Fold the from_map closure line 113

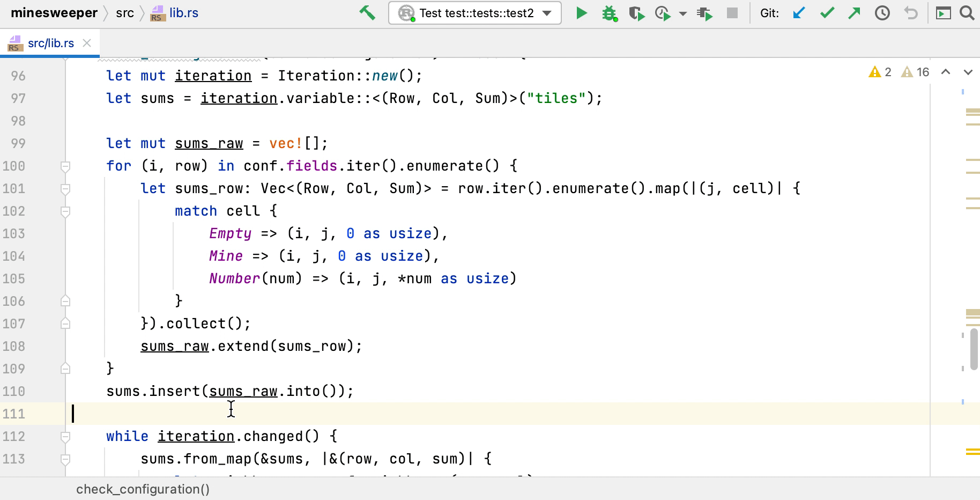[x=65, y=459]
